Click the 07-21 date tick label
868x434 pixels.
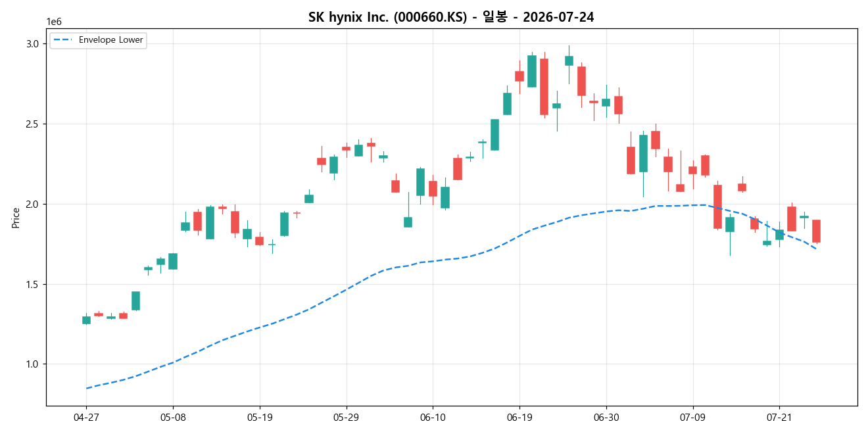(779, 417)
